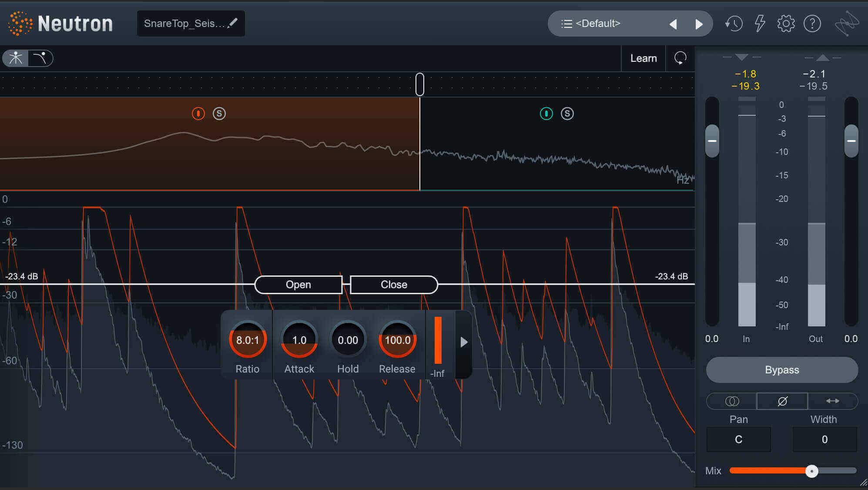Image resolution: width=868 pixels, height=490 pixels.
Task: Select the gate mode star icon
Action: [x=16, y=58]
